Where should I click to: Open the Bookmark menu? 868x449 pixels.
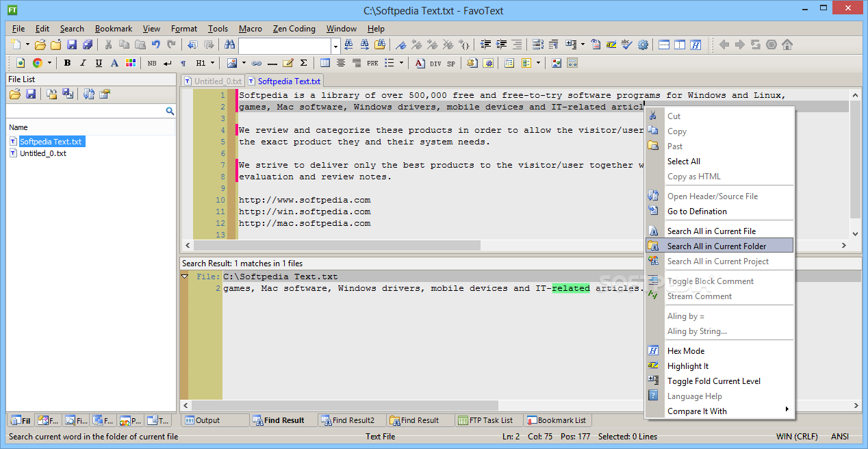pos(114,29)
